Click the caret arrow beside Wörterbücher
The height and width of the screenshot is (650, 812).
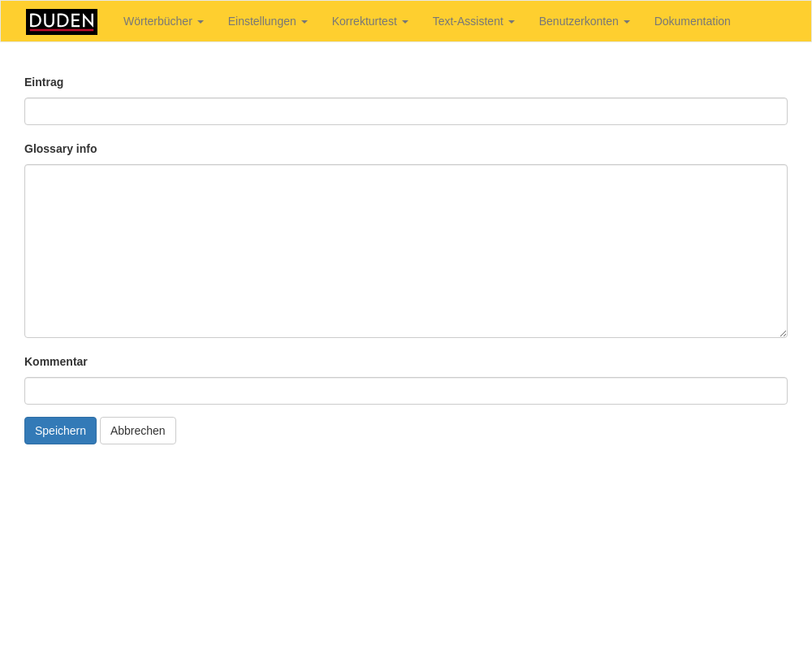pos(201,22)
